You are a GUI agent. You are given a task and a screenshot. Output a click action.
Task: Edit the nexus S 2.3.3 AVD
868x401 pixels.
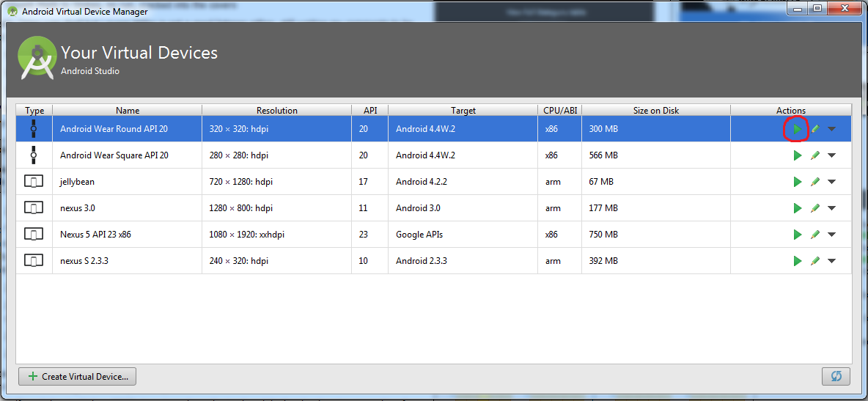pyautogui.click(x=815, y=261)
